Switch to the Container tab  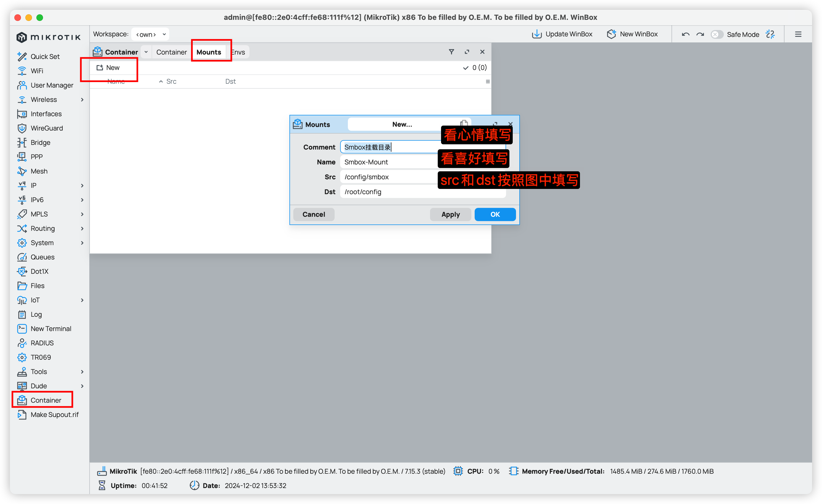click(x=171, y=52)
